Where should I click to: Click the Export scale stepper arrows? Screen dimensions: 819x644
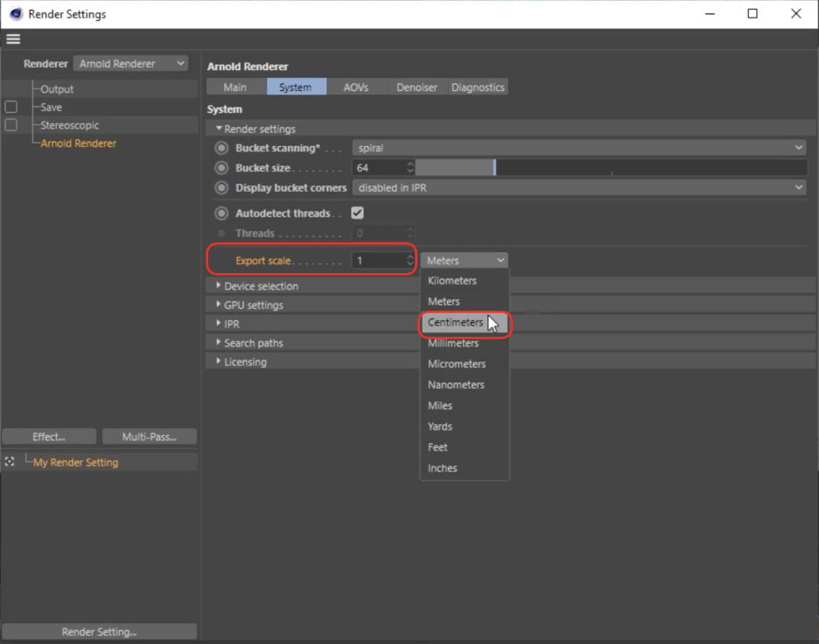pos(410,260)
